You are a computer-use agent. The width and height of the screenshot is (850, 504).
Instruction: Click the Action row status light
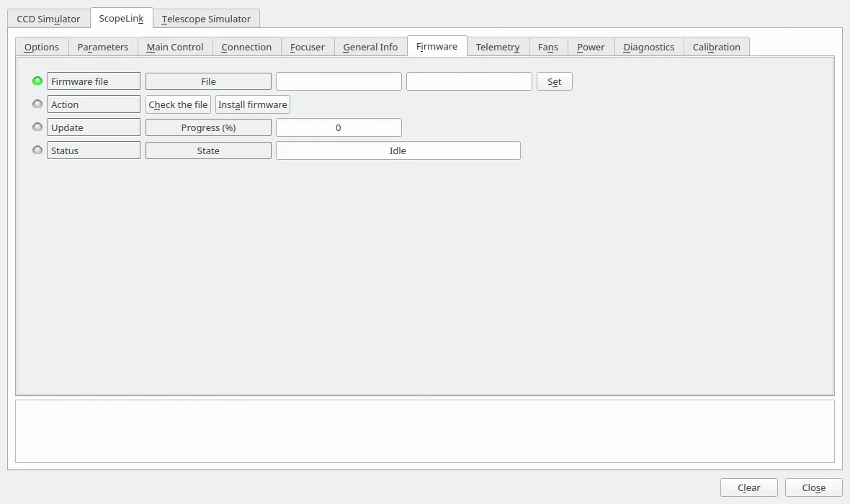click(37, 104)
